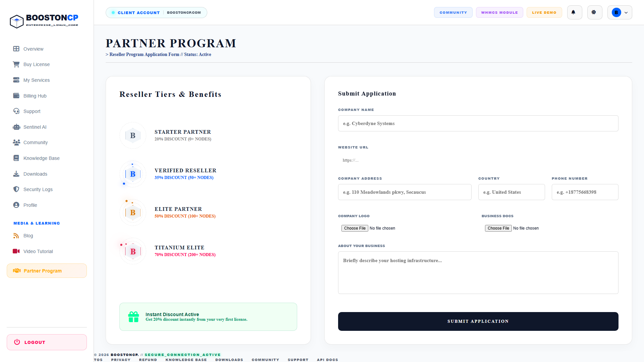
Task: Click the About Your Business textarea
Action: pos(478,273)
